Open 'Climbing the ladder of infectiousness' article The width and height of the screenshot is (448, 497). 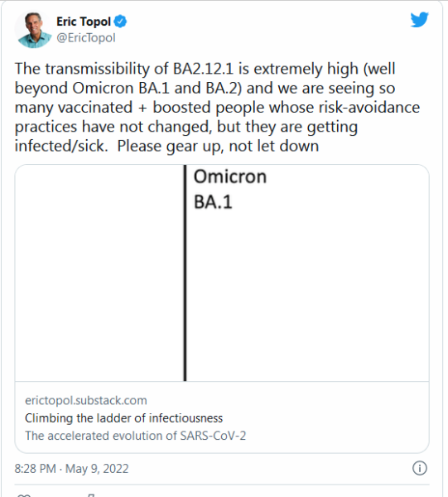pyautogui.click(x=124, y=418)
